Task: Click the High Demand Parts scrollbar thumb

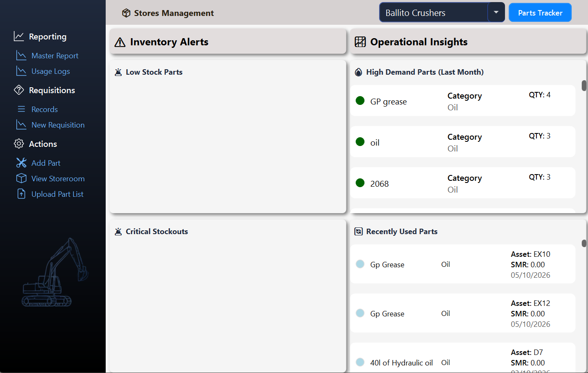Action: (584, 86)
